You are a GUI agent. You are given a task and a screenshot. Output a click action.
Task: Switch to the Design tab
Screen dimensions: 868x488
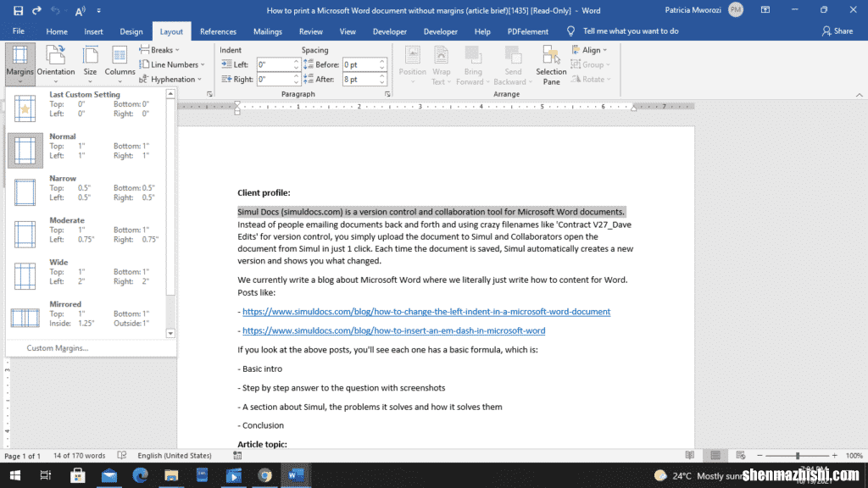click(x=131, y=31)
